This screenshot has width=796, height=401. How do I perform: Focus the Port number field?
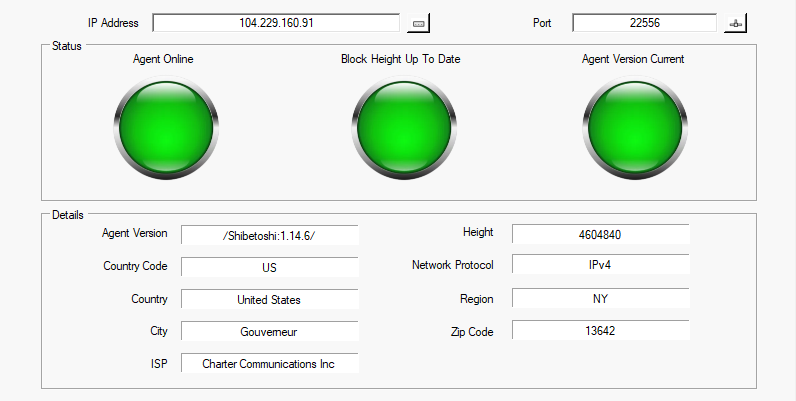[644, 22]
